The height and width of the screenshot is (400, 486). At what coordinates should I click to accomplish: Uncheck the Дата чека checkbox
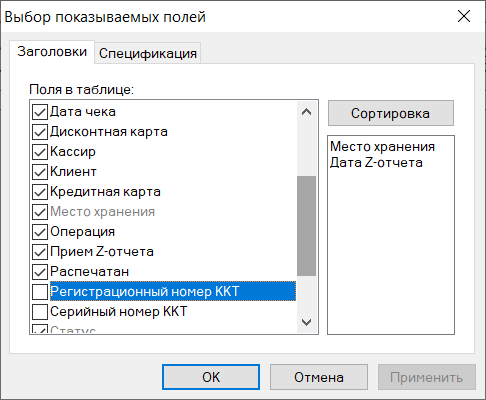click(40, 112)
